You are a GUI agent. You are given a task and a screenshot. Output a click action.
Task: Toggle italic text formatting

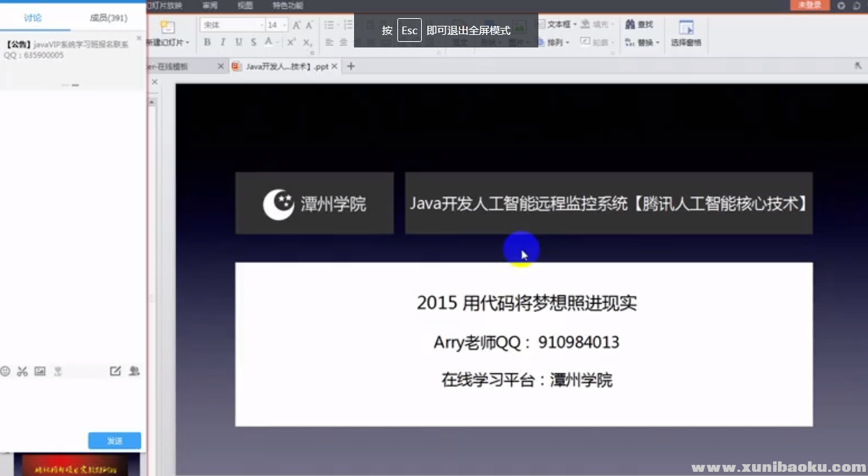[x=223, y=43]
